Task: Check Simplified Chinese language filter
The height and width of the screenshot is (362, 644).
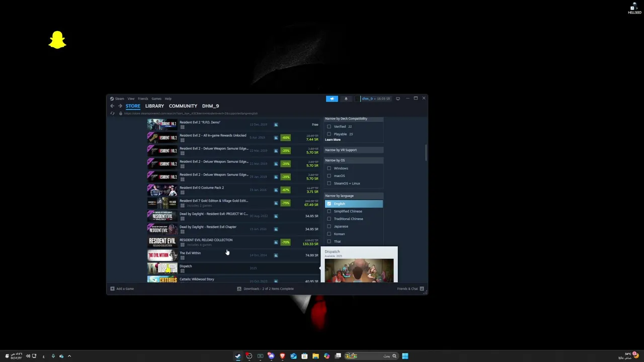Action: pos(329,211)
